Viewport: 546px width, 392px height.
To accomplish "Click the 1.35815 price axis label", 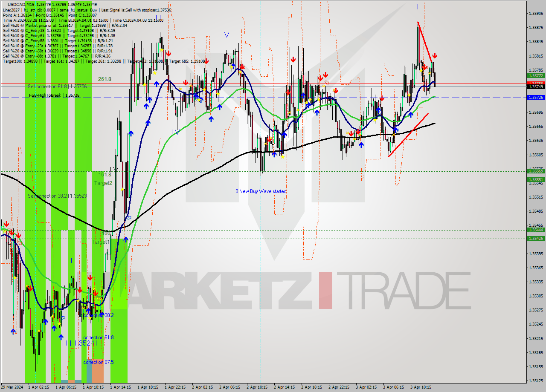I will (536, 56).
